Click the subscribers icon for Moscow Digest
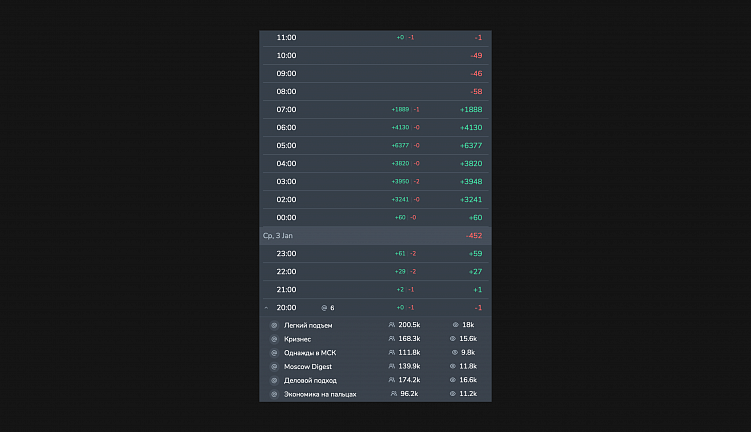 [392, 367]
